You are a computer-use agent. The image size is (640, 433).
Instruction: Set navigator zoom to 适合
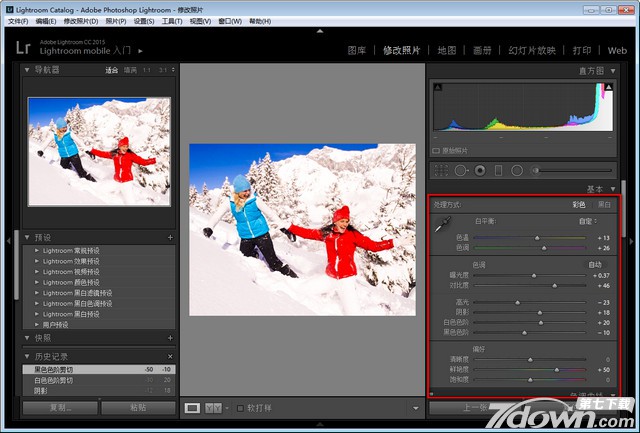(x=111, y=70)
